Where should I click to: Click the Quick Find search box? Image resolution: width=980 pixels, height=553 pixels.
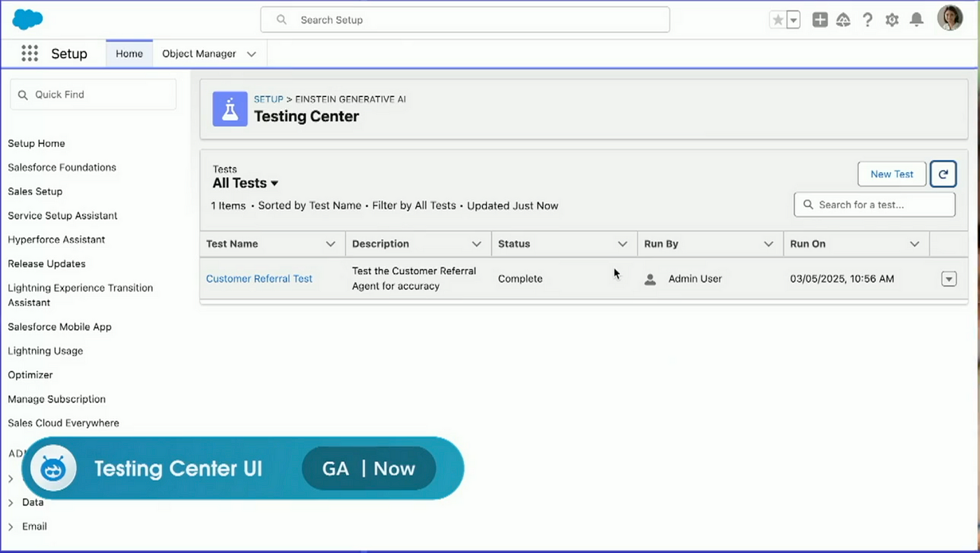tap(93, 94)
